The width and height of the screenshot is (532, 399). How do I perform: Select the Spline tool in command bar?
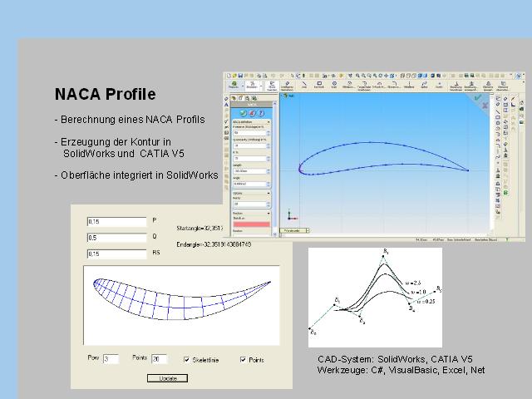(x=424, y=85)
